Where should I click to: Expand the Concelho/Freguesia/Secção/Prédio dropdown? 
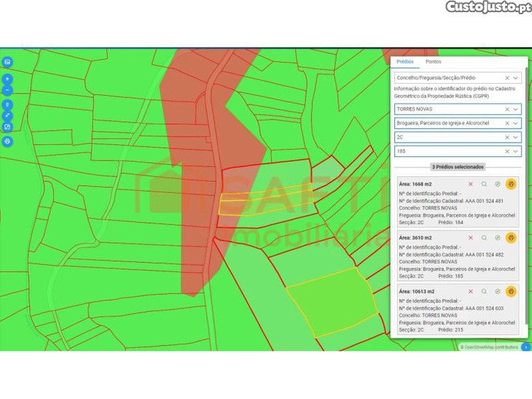tap(516, 77)
